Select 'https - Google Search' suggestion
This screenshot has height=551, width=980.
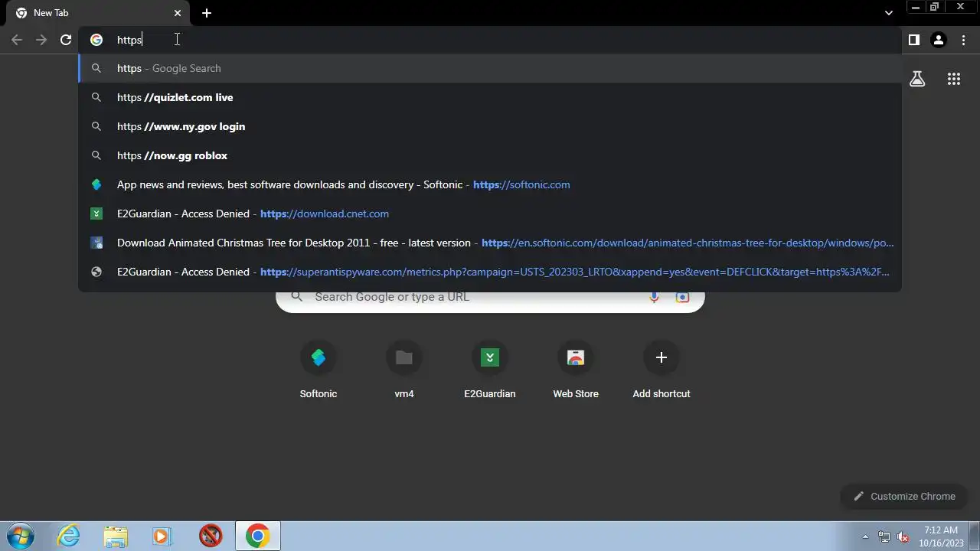coord(490,68)
